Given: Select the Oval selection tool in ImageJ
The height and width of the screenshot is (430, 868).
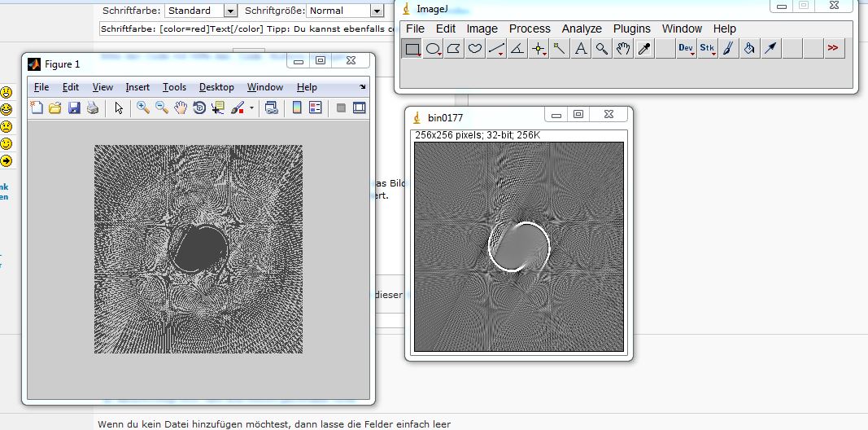Looking at the screenshot, I should (x=434, y=49).
